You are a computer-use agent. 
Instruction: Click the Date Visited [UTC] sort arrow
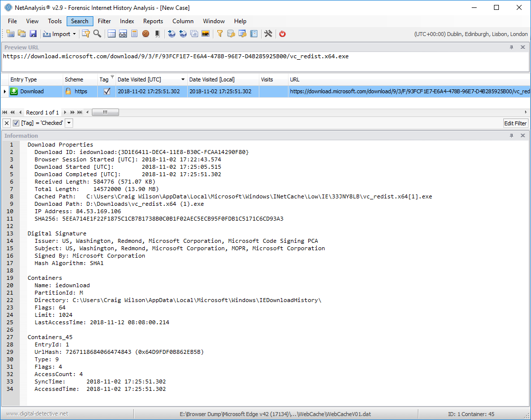pos(183,79)
